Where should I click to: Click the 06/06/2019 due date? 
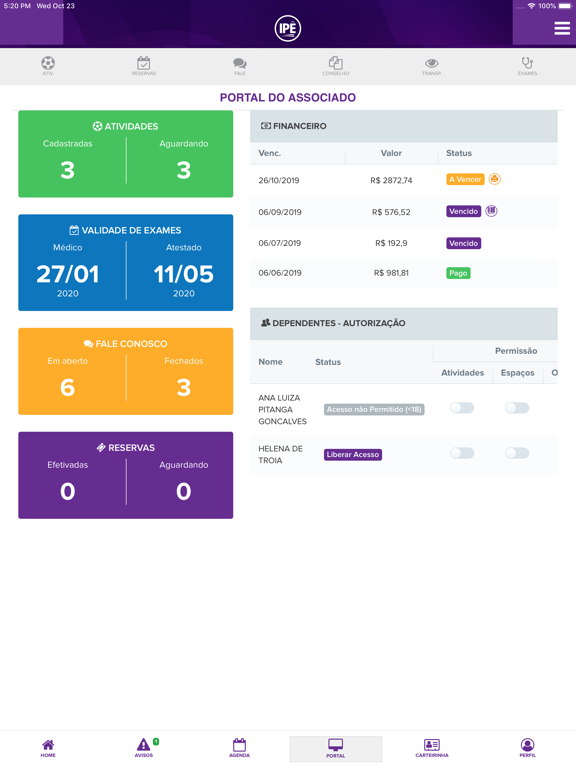280,273
